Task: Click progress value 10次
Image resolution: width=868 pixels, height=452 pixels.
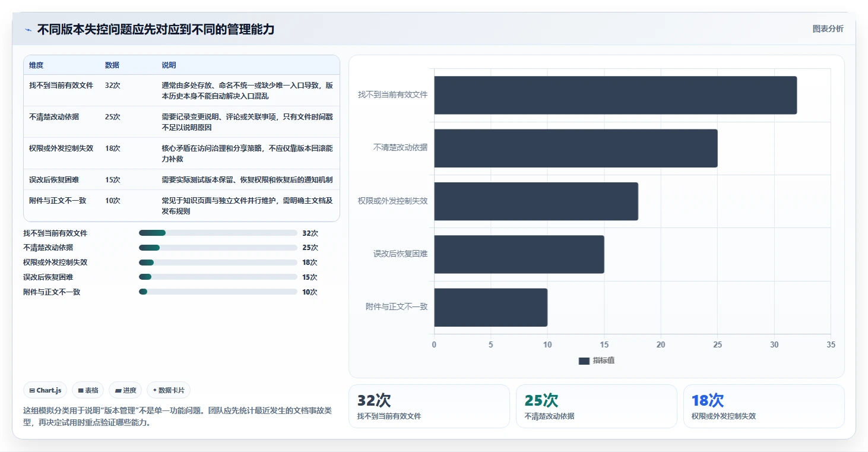Action: [x=310, y=292]
